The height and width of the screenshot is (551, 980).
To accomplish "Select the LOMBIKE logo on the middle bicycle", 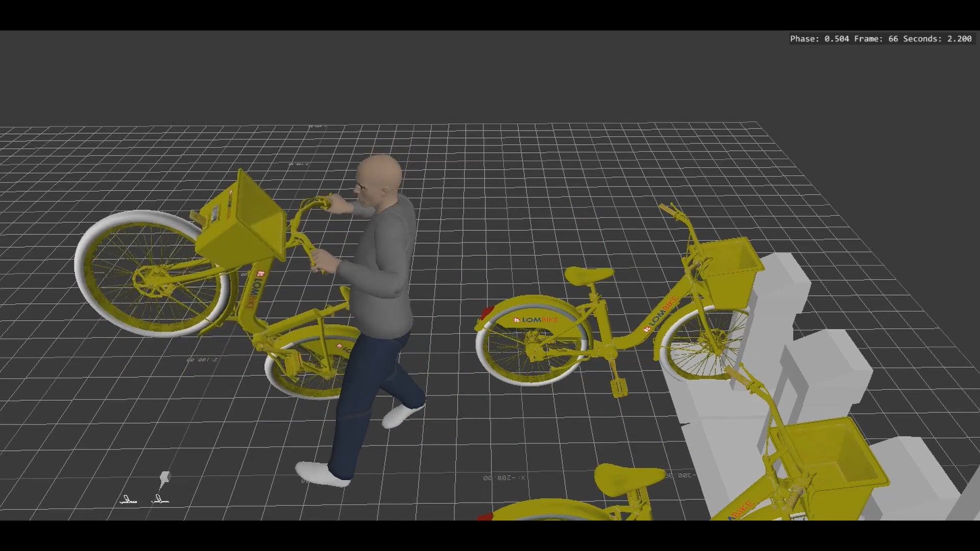I will tap(536, 319).
